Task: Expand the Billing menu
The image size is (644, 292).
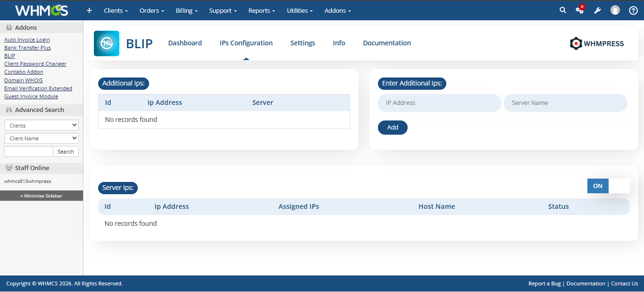Action: click(x=186, y=10)
